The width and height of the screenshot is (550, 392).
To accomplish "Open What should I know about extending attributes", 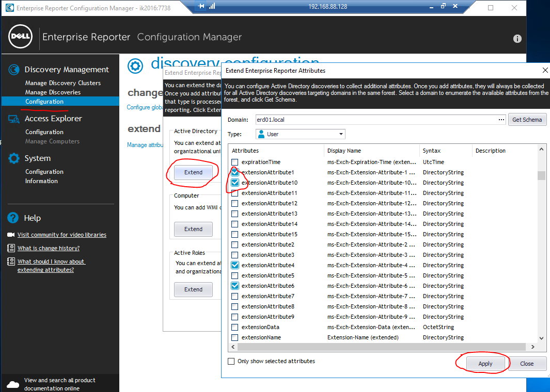I will point(51,266).
